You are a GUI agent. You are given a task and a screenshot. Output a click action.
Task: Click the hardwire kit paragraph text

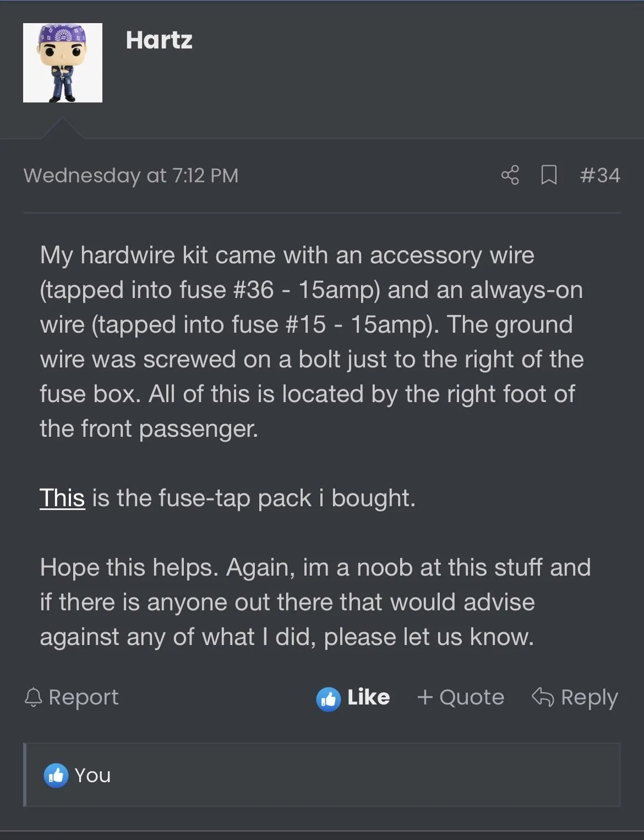point(312,342)
